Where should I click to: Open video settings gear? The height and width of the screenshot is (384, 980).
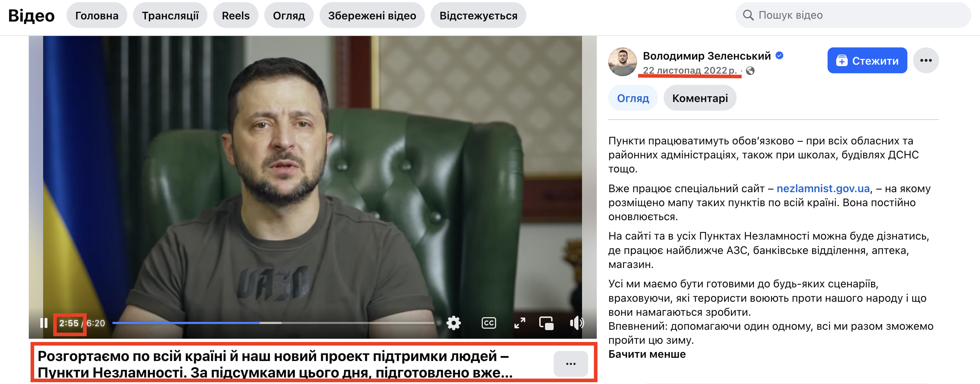453,323
